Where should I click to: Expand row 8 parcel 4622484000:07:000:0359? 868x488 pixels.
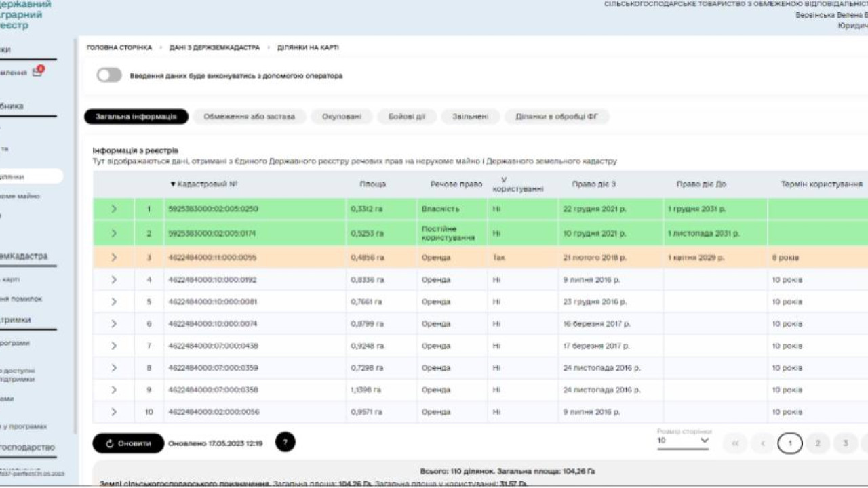click(x=114, y=368)
